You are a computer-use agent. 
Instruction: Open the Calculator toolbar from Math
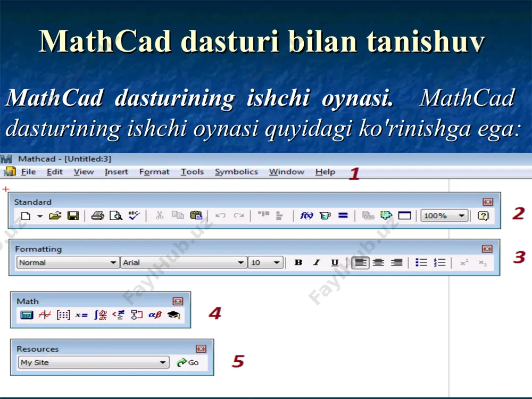click(27, 315)
